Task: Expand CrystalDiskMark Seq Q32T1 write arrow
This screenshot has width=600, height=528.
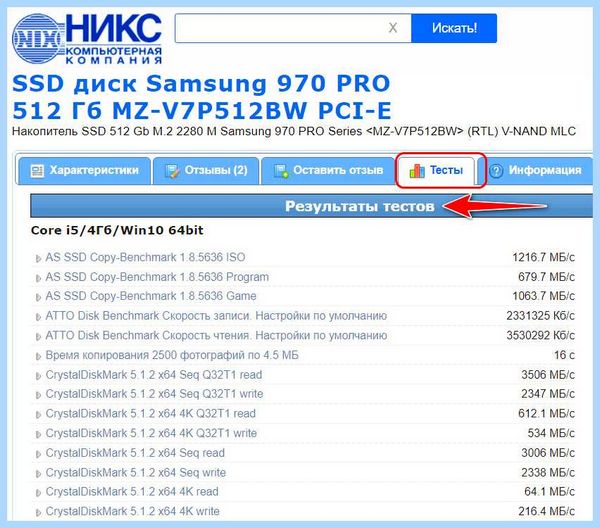Action: tap(38, 395)
